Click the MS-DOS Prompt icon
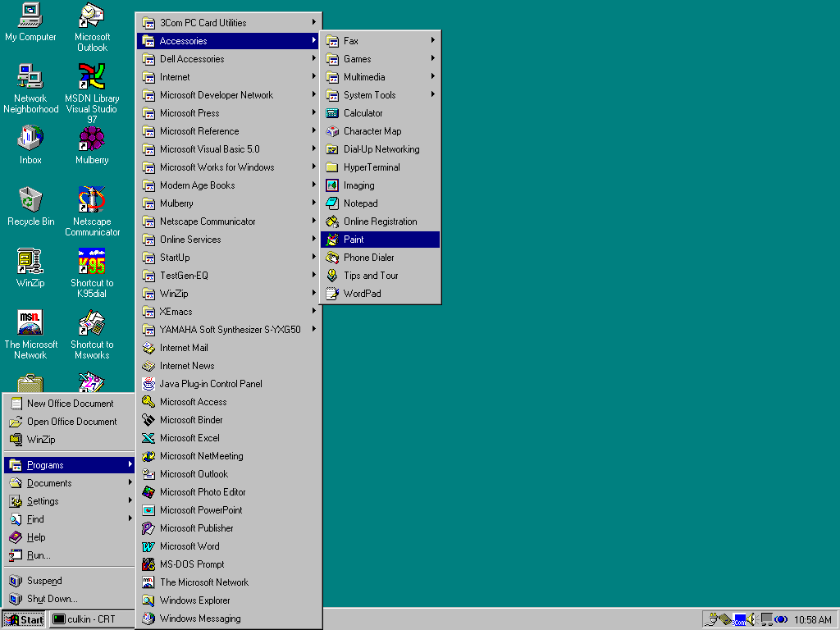Image resolution: width=840 pixels, height=630 pixels. [148, 564]
